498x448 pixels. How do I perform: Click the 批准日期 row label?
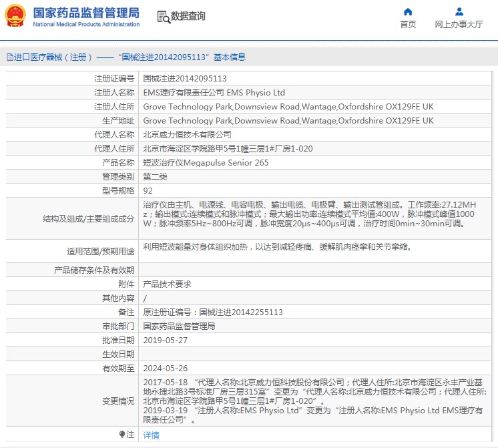pyautogui.click(x=118, y=340)
